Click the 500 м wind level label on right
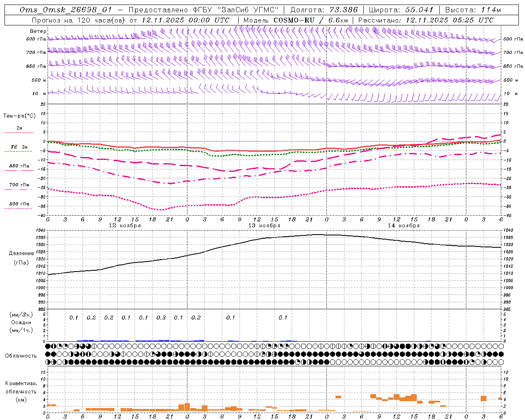 (511, 80)
